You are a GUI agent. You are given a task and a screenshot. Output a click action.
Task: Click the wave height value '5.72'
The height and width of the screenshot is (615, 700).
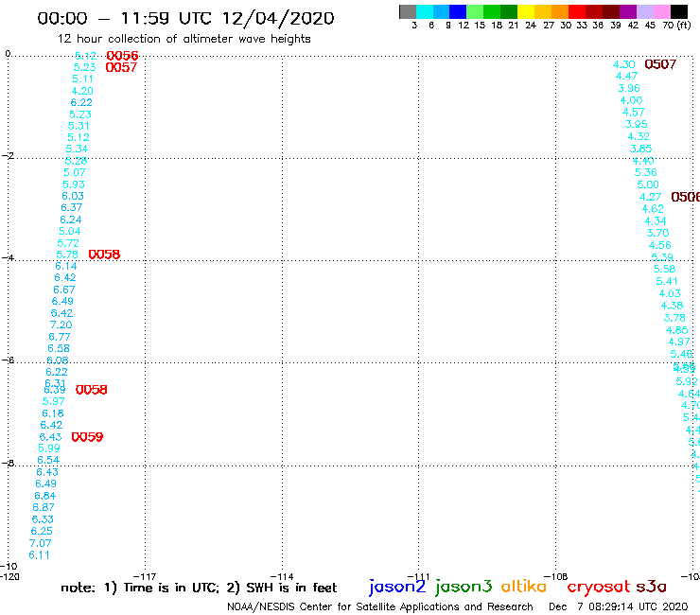(x=68, y=243)
